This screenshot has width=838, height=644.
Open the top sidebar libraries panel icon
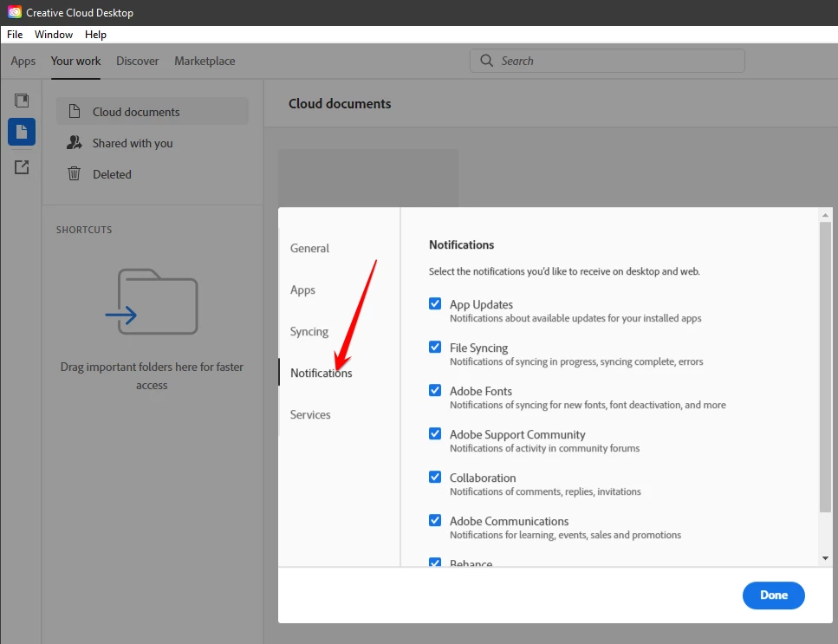(x=22, y=101)
